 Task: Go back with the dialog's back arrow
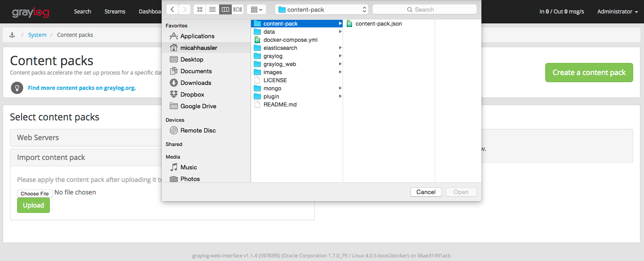172,9
